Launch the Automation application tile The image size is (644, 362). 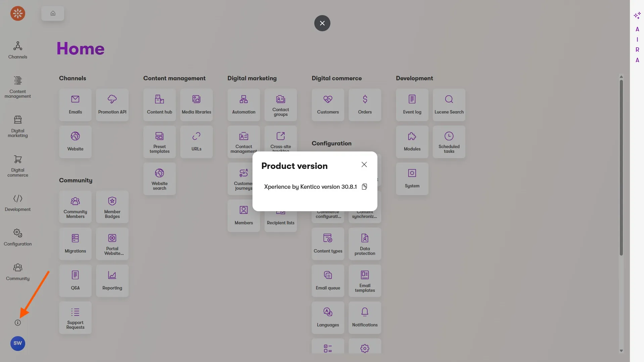click(244, 105)
